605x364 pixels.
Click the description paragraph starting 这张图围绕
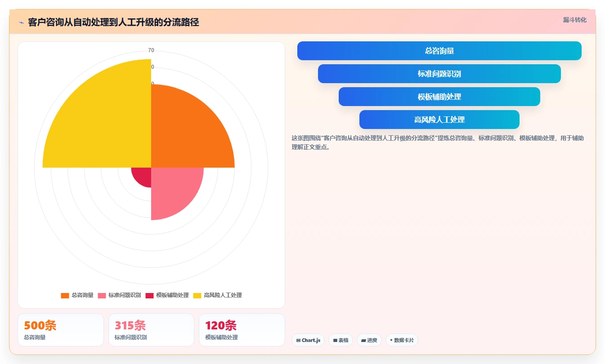coord(438,142)
